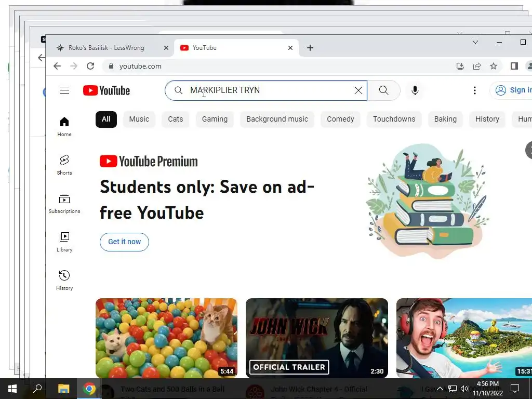Click the browser forward arrow
The image size is (532, 399).
pyautogui.click(x=74, y=66)
